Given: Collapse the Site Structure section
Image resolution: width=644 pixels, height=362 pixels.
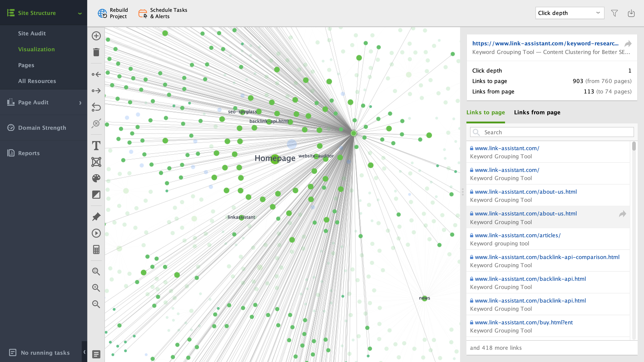Looking at the screenshot, I should pos(80,13).
